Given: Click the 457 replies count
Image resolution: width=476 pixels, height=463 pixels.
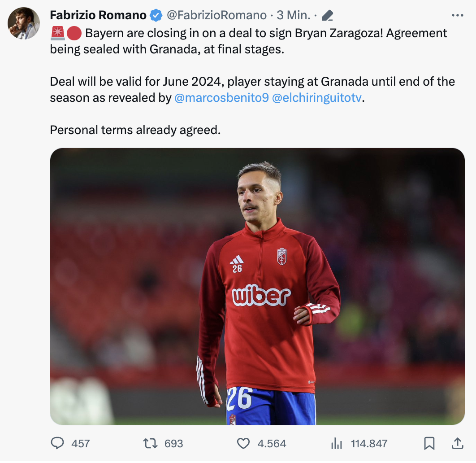Looking at the screenshot, I should click(80, 444).
